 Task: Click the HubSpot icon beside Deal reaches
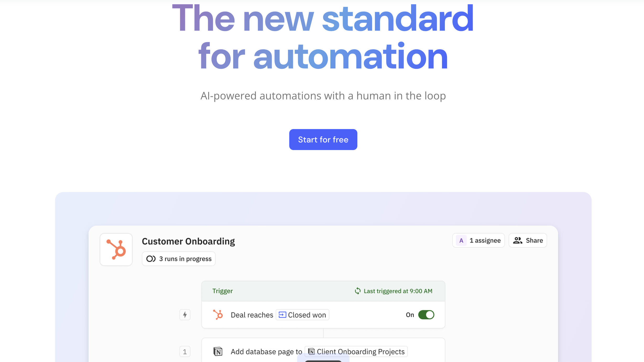pos(218,315)
